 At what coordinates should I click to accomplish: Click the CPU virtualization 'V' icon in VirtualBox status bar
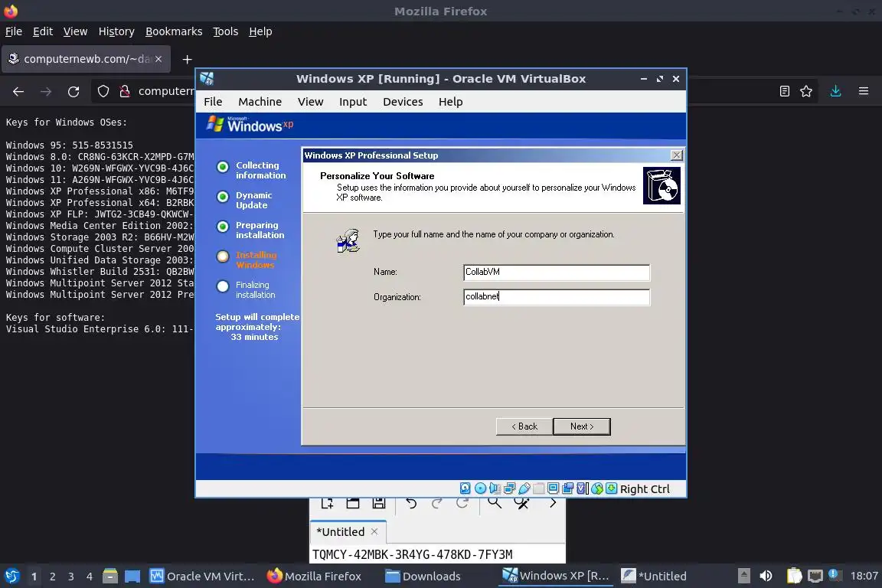(x=582, y=488)
